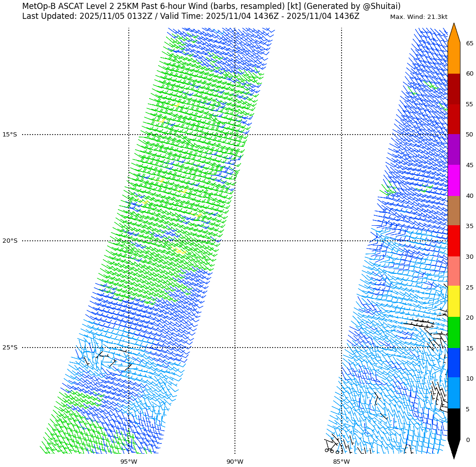
Task: Click the 15°S latitude label
Action: coord(9,135)
